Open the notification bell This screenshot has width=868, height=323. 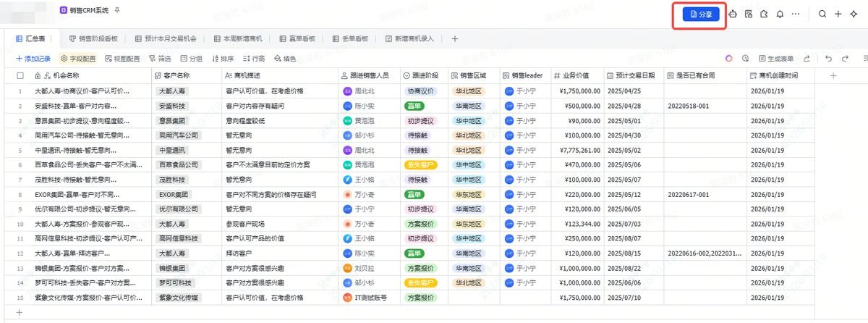click(x=780, y=14)
